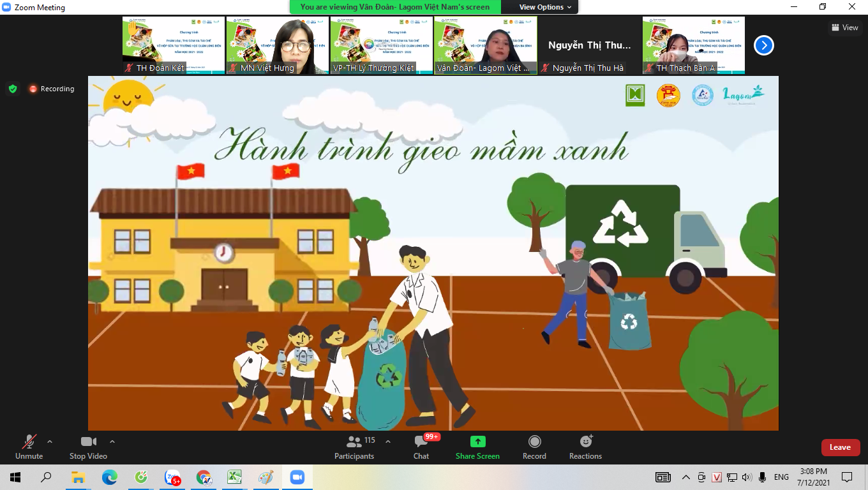Open the Chat panel
This screenshot has width=868, height=490.
(x=421, y=447)
